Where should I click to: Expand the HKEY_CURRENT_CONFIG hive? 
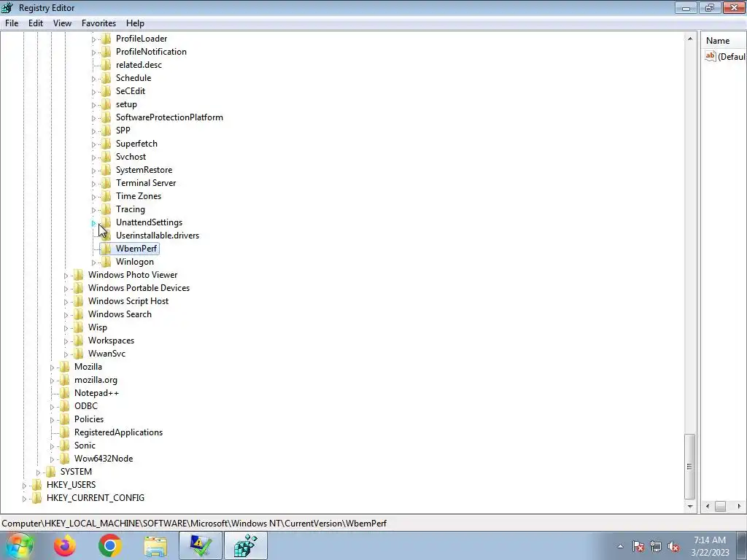[24, 499]
